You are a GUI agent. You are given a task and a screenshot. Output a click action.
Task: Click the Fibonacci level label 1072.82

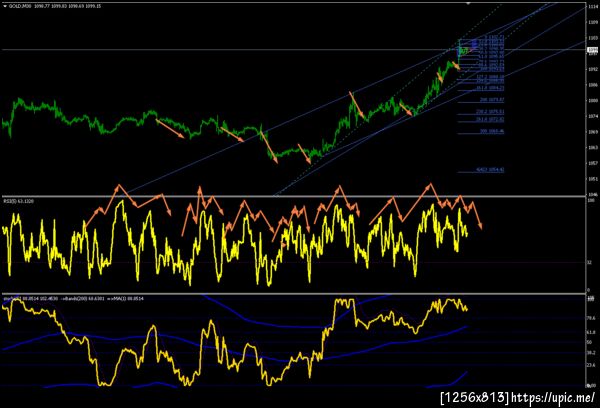coord(490,119)
